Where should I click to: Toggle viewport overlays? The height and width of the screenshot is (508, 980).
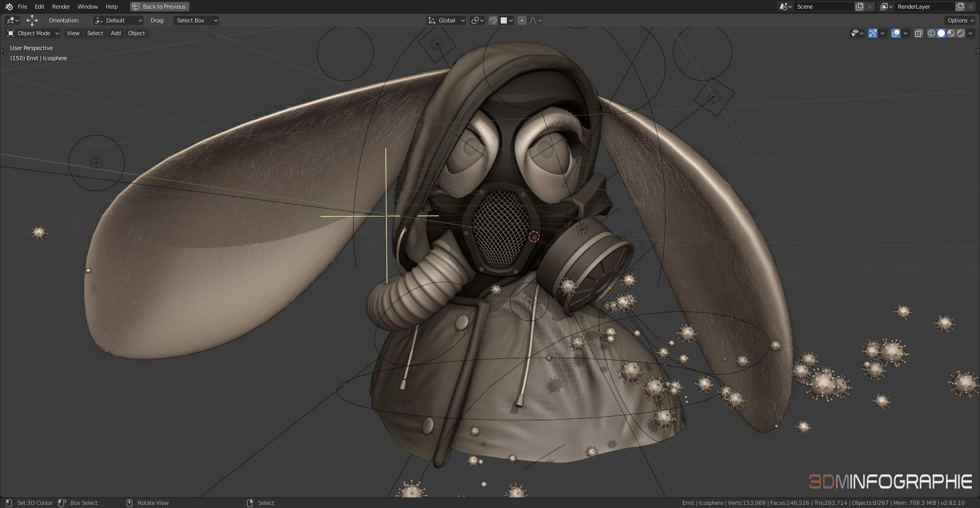click(x=896, y=33)
